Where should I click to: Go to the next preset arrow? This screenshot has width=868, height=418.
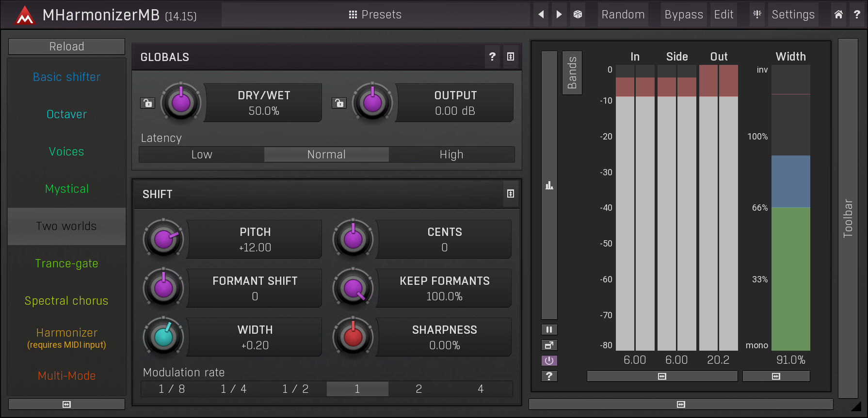pos(559,15)
